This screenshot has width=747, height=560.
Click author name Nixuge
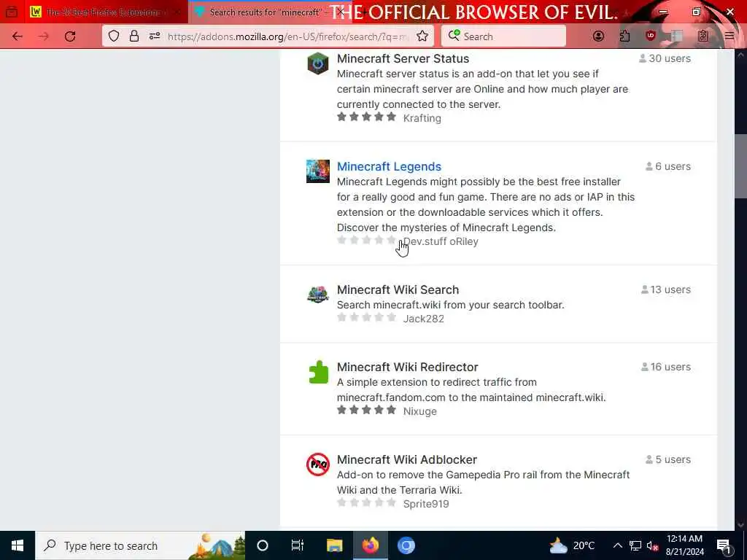[419, 411]
